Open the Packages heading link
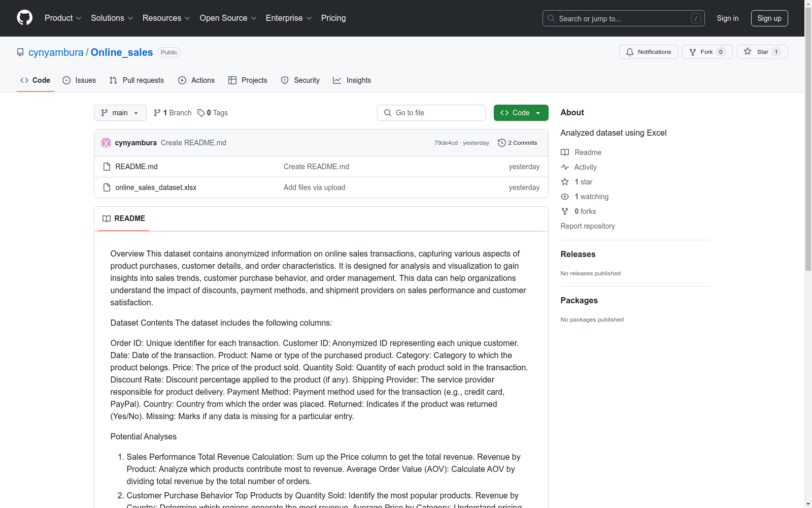This screenshot has width=812, height=508. click(579, 300)
